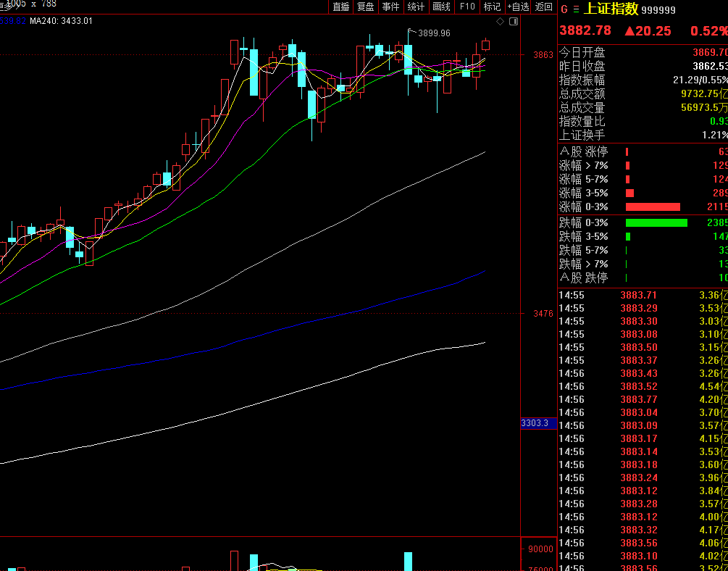Click the diamond icon above the chart
This screenshot has width=728, height=571.
coord(501,21)
